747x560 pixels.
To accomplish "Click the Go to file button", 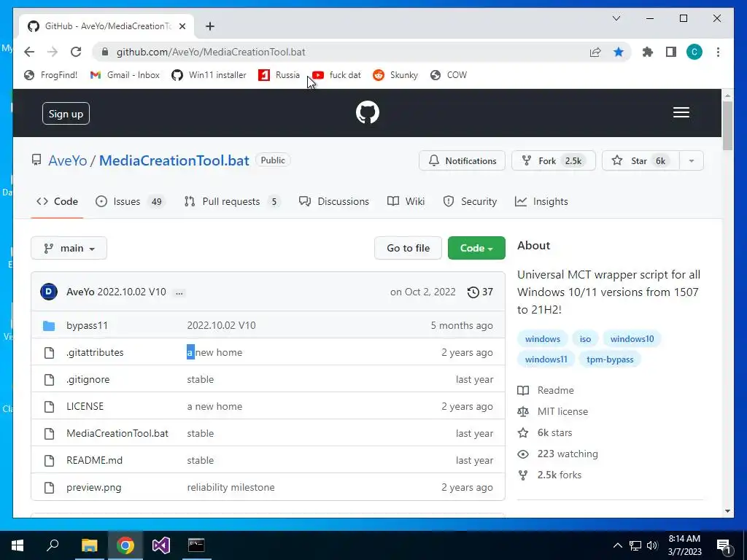I will click(x=409, y=248).
